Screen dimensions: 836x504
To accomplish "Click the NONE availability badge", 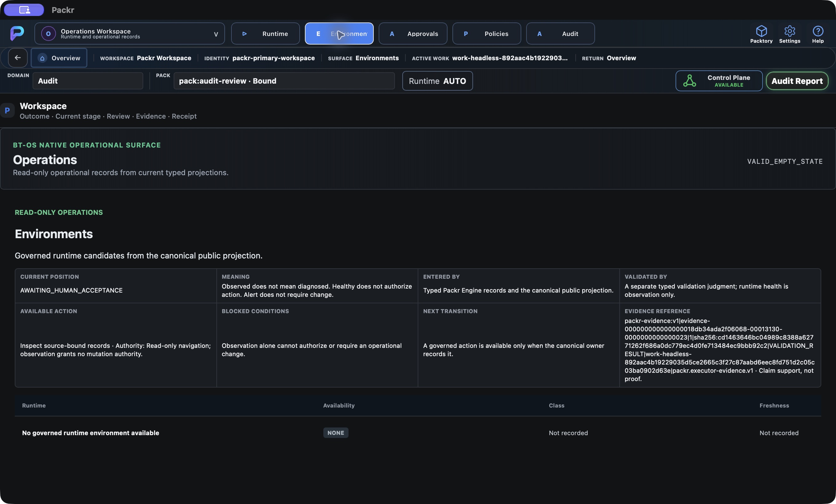I will coord(336,433).
